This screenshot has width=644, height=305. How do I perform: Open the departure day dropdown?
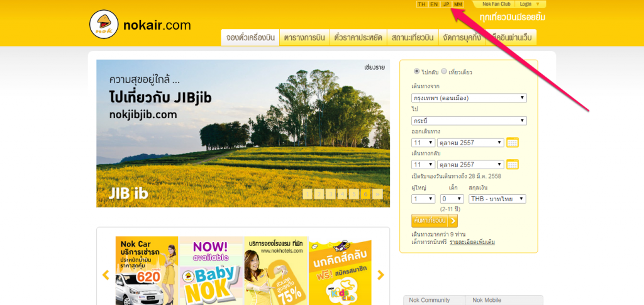pos(423,143)
